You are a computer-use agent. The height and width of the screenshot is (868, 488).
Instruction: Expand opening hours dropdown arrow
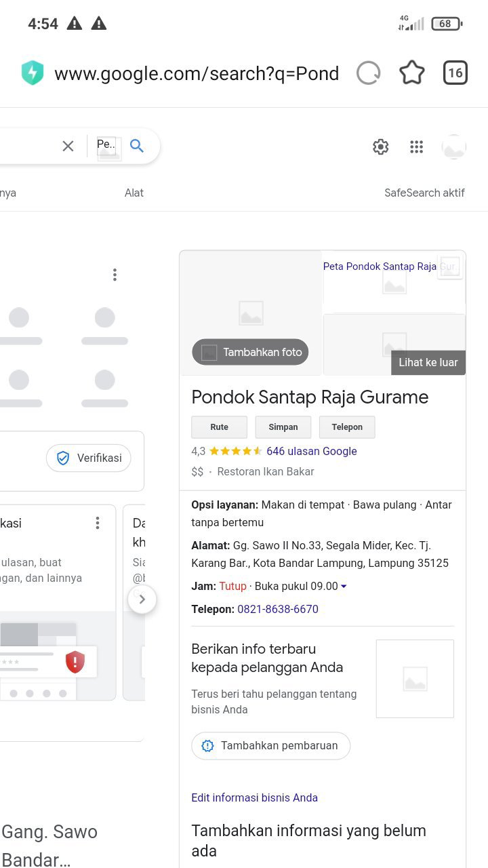[x=344, y=587]
